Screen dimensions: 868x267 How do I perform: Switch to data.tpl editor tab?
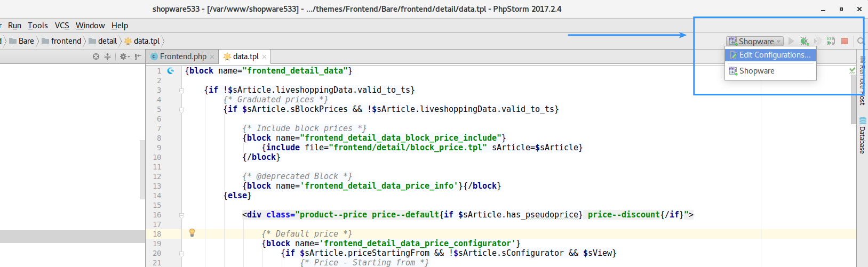coord(245,56)
